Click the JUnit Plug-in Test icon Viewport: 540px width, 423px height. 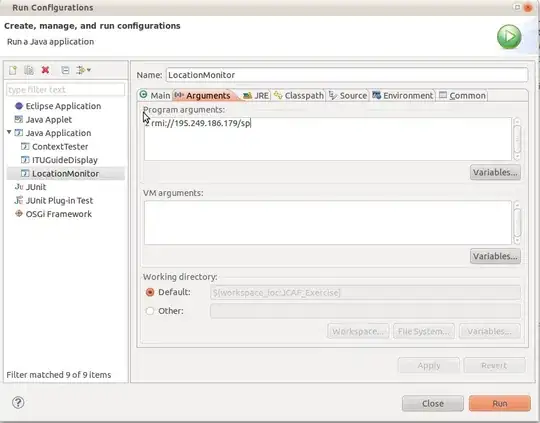pos(19,200)
